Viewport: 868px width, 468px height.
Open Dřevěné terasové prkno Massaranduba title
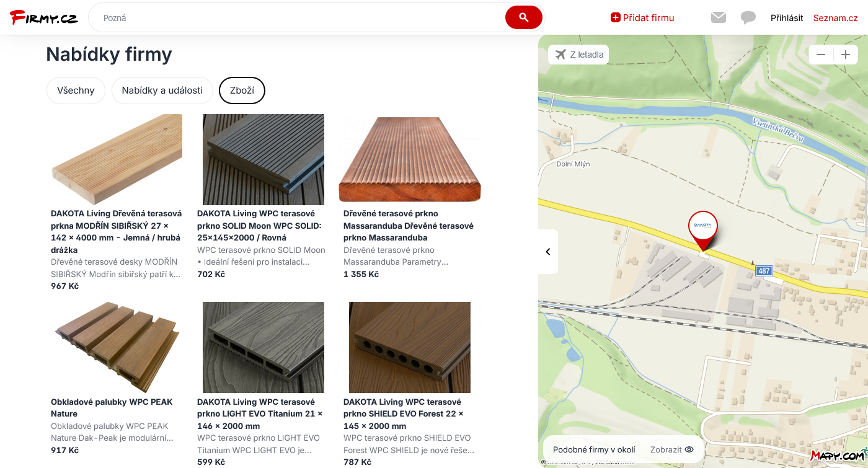pos(409,226)
